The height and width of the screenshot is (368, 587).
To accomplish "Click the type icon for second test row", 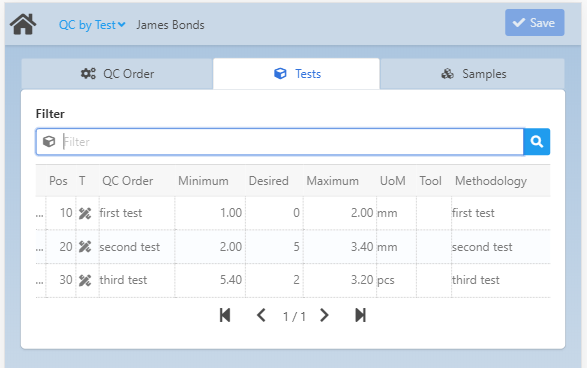I will 85,247.
